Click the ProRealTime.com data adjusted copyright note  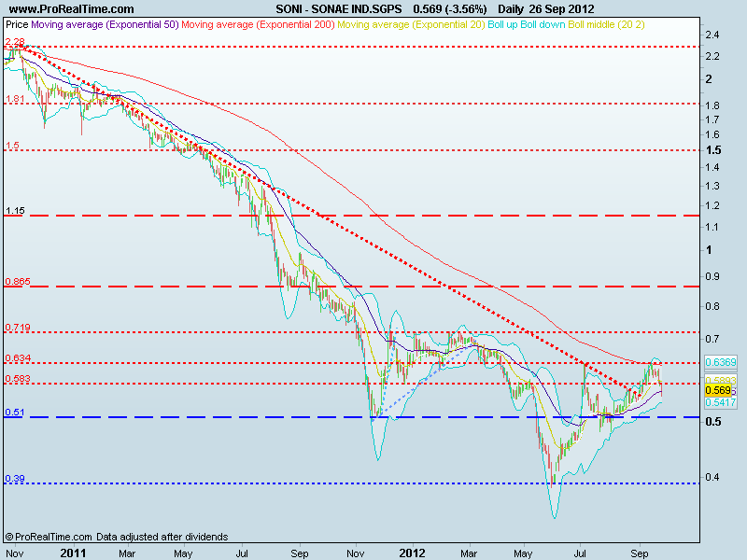(117, 537)
